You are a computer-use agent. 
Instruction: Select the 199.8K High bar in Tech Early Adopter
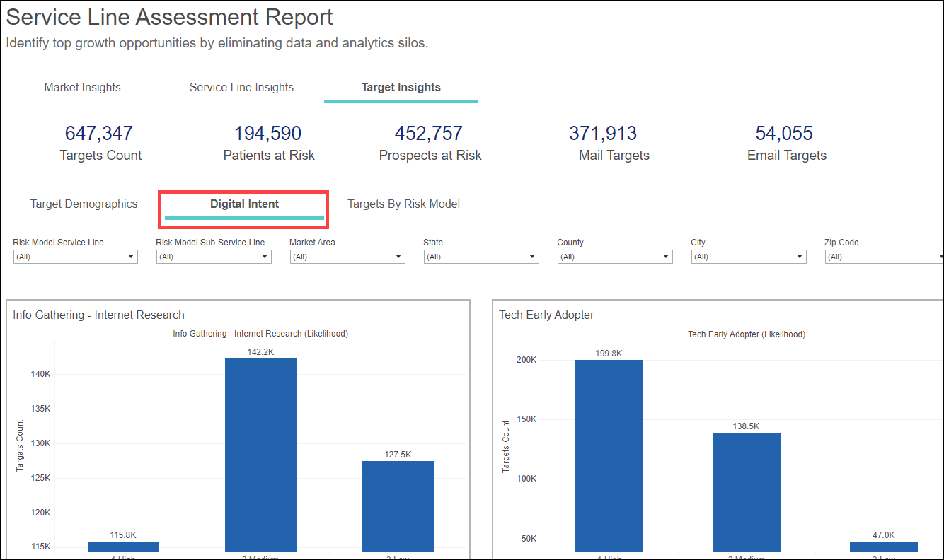[609, 455]
